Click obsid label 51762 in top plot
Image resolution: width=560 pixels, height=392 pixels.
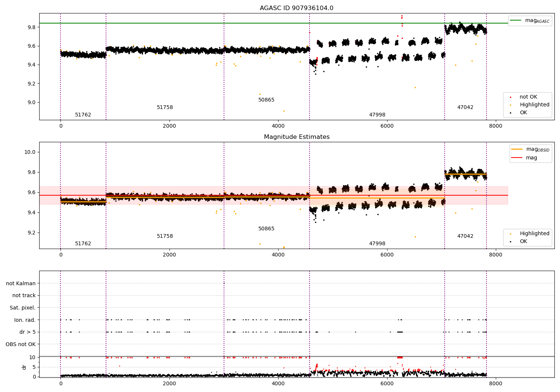83,115
